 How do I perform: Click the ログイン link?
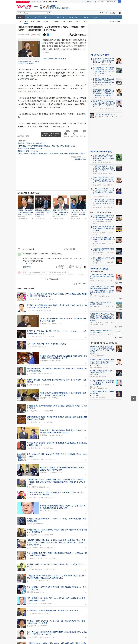(42, 8)
